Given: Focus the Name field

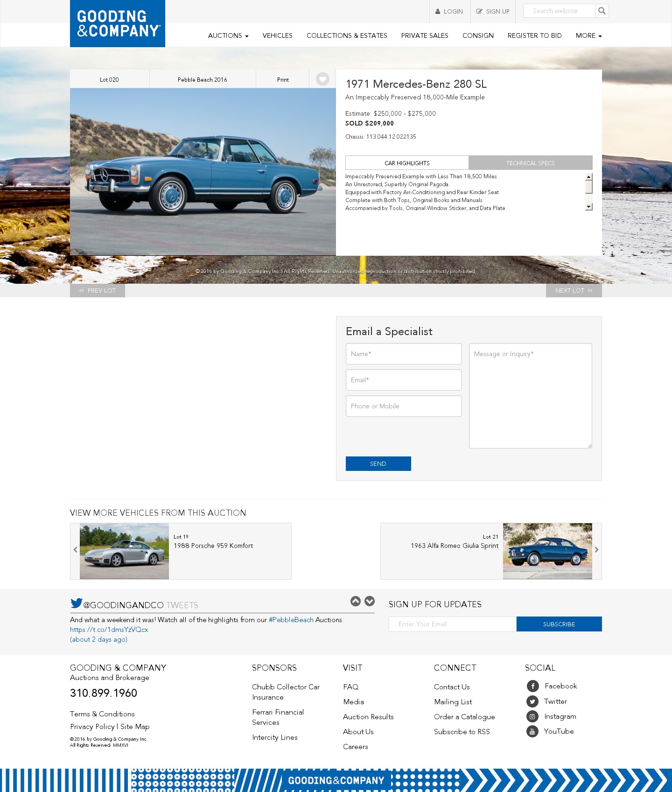Looking at the screenshot, I should [x=404, y=354].
